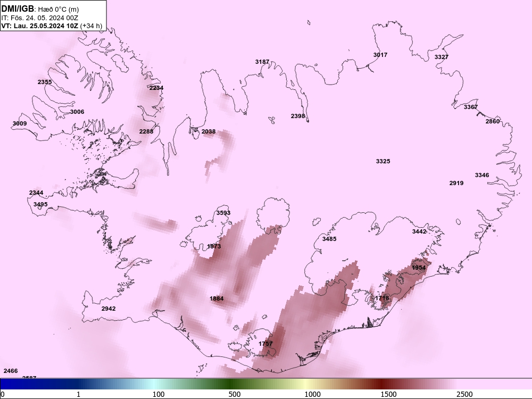
Task: Click the 3017 height value
Action: click(380, 55)
